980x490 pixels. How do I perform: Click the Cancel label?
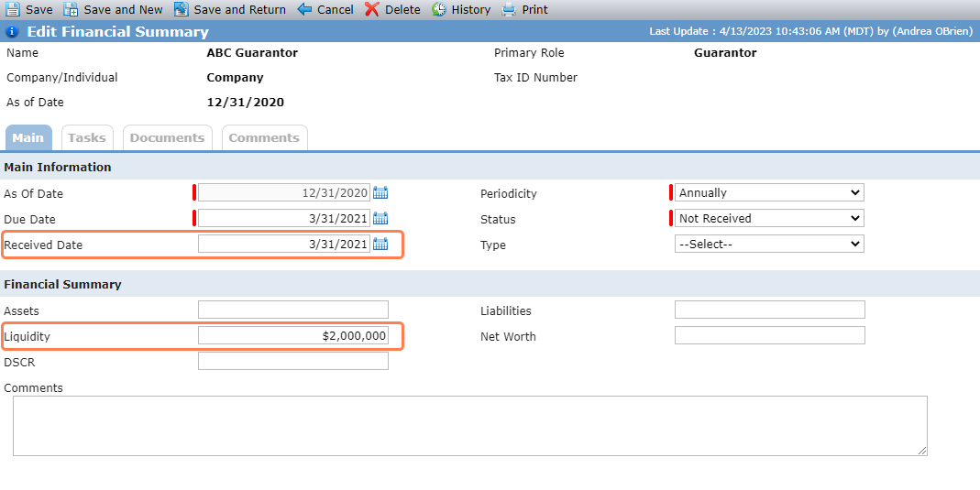tap(336, 10)
